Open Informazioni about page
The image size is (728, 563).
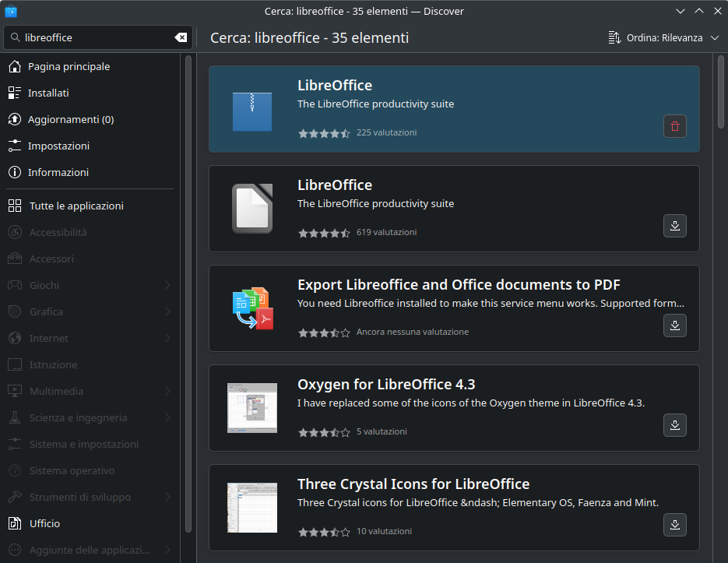[58, 173]
